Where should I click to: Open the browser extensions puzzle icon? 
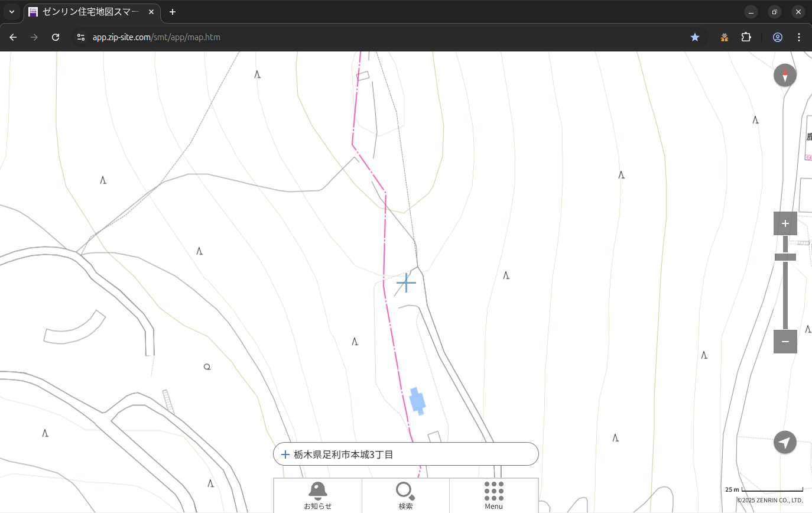click(746, 37)
